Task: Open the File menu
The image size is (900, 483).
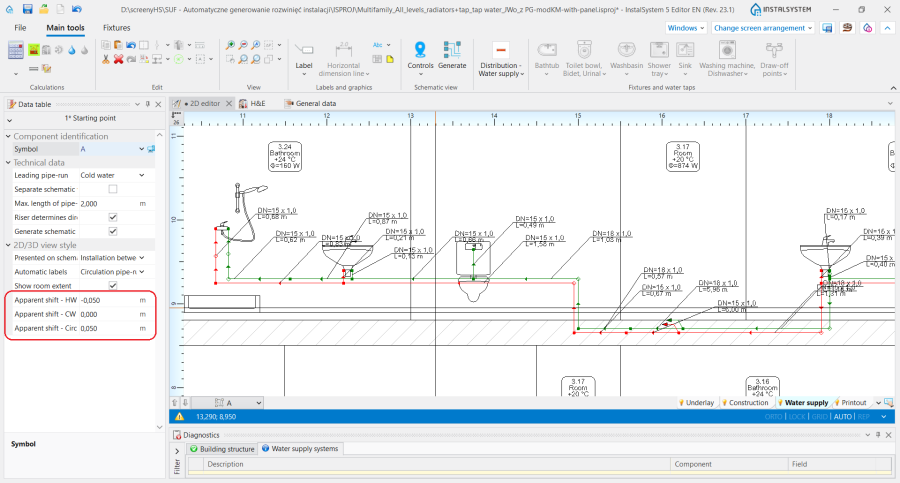Action: point(20,28)
